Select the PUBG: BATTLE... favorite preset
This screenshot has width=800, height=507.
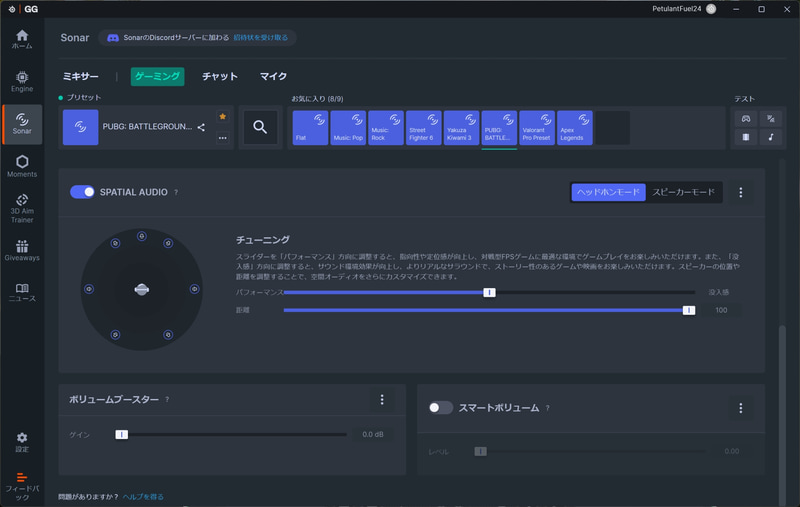[x=499, y=128]
